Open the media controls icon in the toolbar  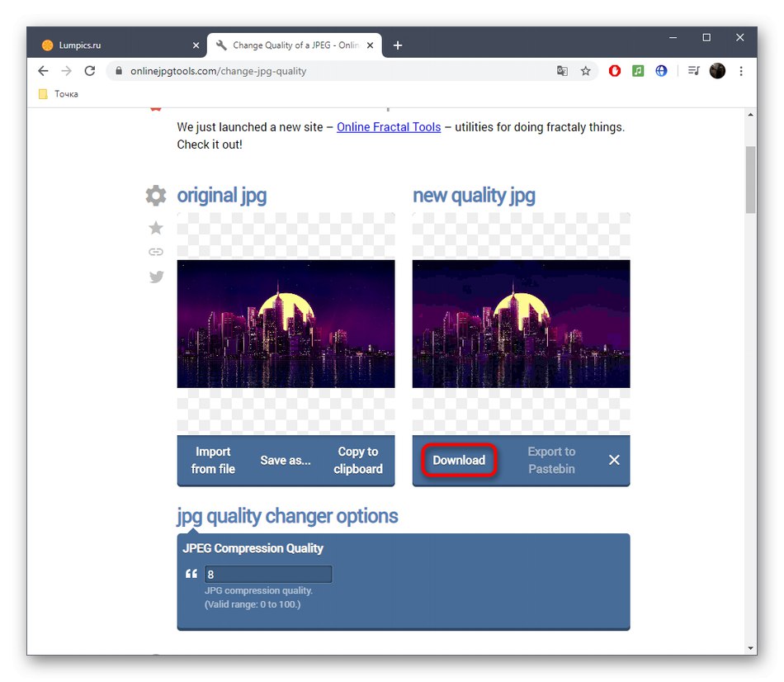click(x=693, y=71)
